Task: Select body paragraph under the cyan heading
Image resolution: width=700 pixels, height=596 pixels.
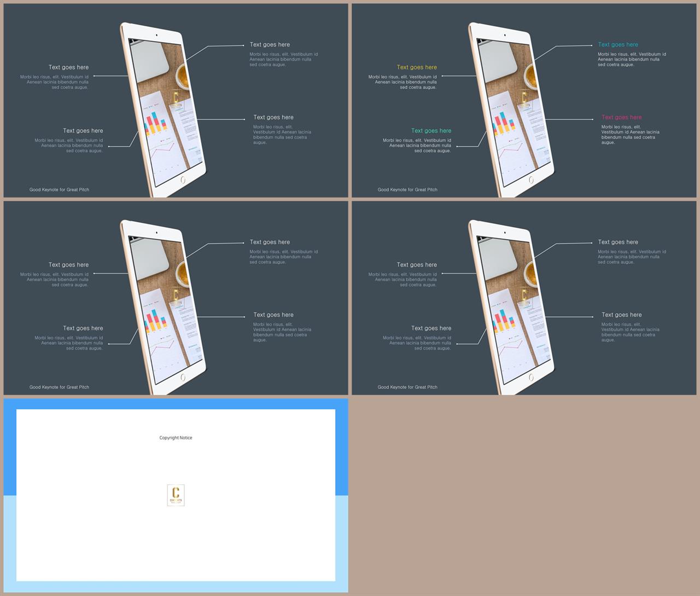Action: (632, 59)
